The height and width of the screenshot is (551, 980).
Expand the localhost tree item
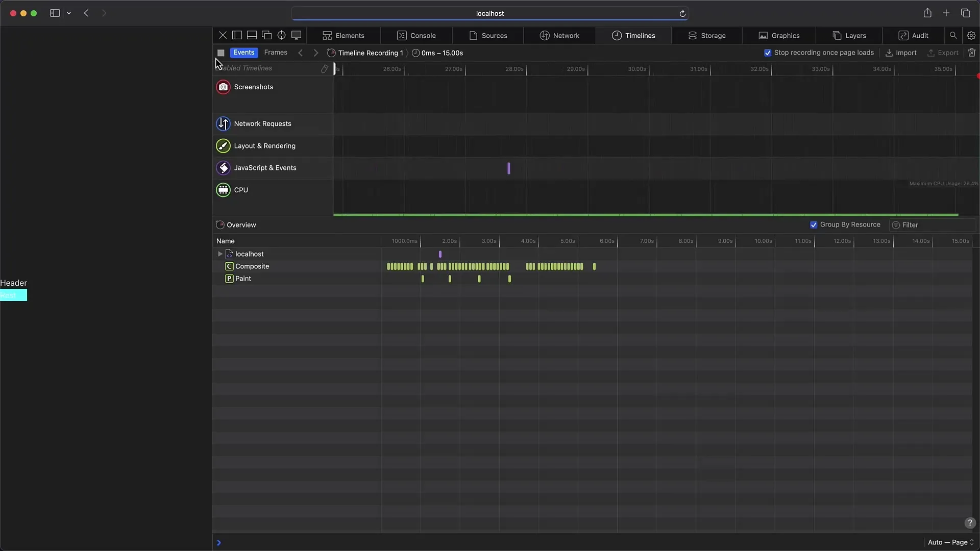tap(220, 254)
